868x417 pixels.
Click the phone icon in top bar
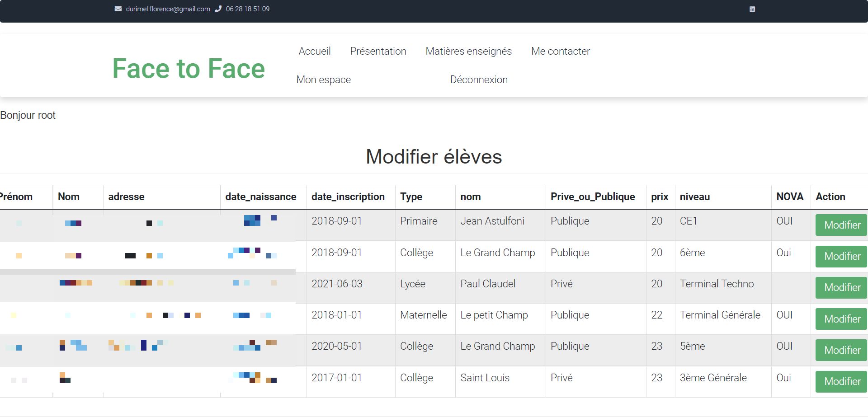218,9
